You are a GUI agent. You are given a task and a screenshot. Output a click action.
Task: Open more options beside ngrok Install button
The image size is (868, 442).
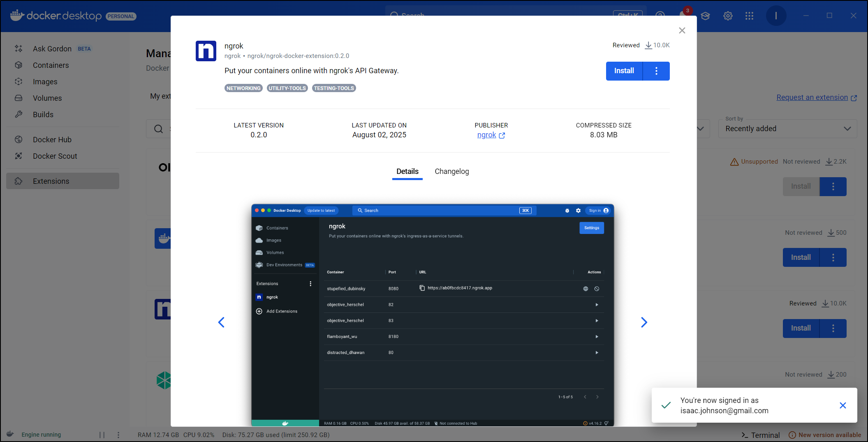click(656, 71)
